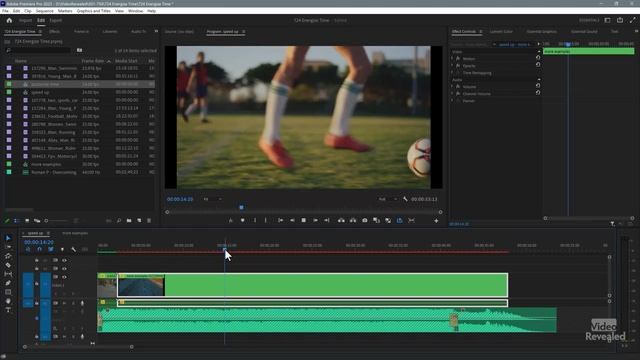Expand Volume effect in Effect Controls

[x=452, y=87]
